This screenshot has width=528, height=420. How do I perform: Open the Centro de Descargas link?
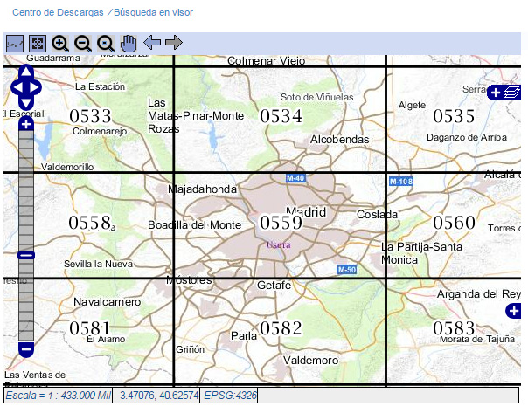pyautogui.click(x=58, y=13)
